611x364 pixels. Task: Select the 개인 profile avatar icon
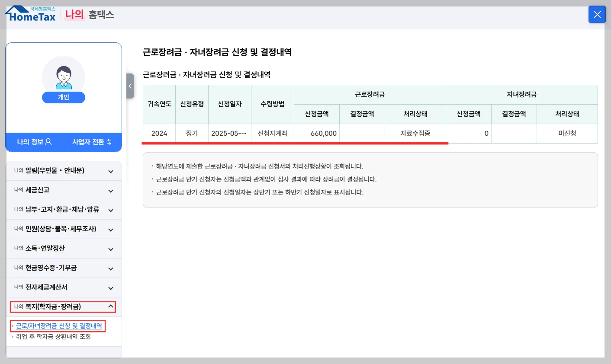[x=64, y=78]
